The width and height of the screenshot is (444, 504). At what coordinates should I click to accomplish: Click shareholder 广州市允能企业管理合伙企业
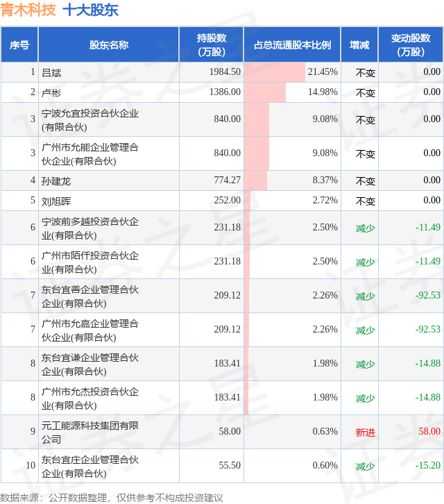pos(90,154)
